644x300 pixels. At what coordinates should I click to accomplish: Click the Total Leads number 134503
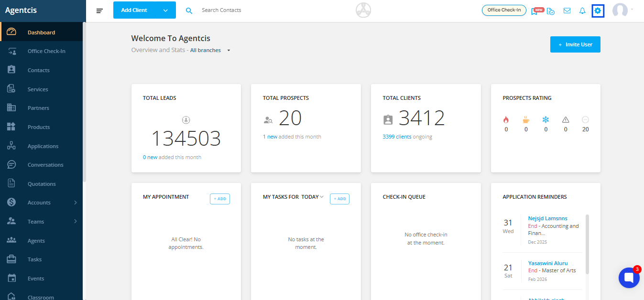pos(186,139)
